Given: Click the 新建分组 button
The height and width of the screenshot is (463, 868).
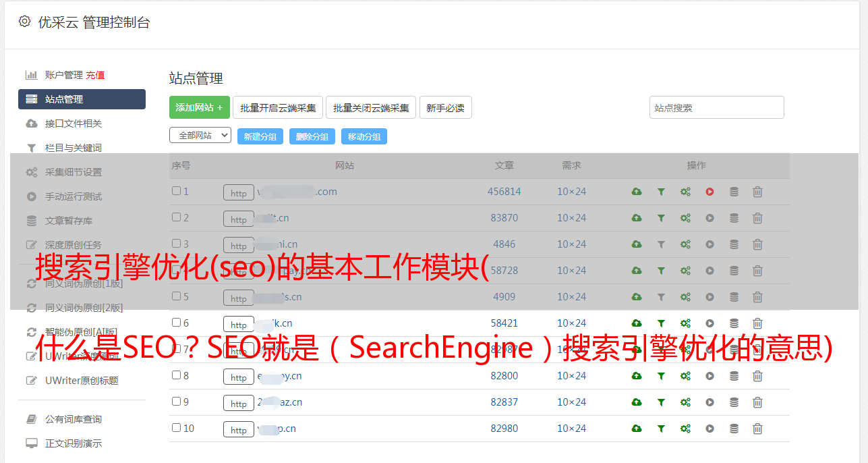Looking at the screenshot, I should (x=260, y=136).
